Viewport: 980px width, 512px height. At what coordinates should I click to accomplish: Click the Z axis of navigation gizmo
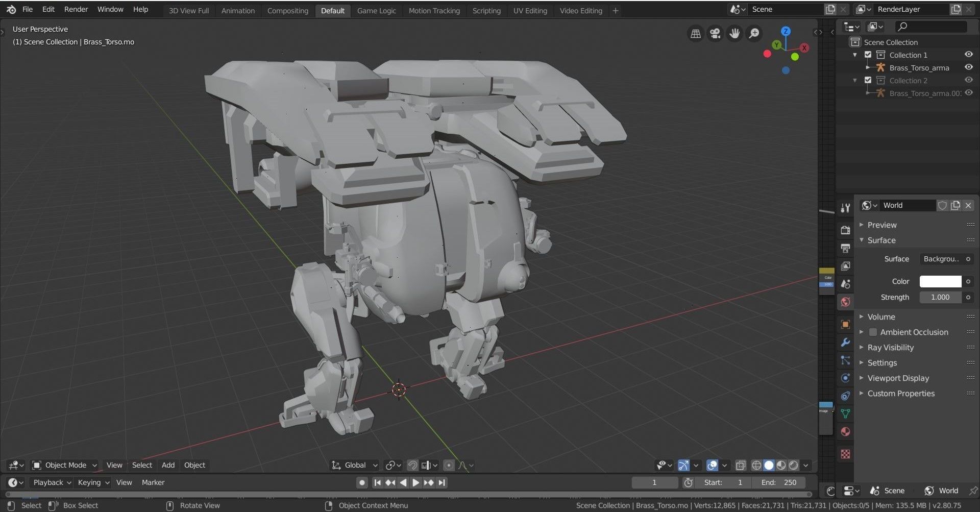coord(786,31)
